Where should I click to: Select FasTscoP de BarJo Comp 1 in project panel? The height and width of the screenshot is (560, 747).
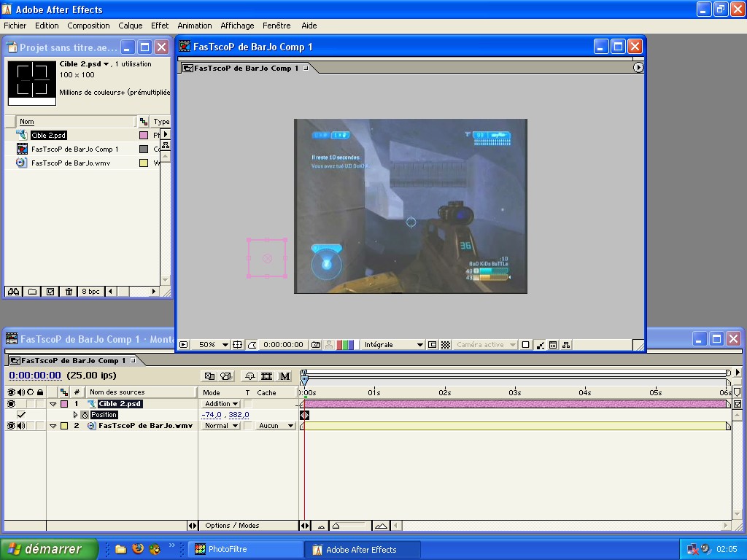[75, 149]
